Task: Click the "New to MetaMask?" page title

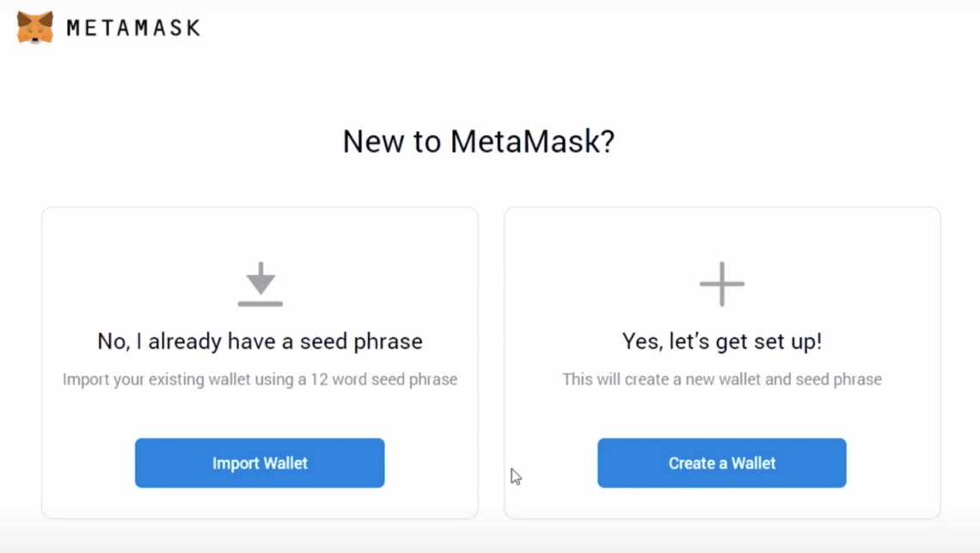Action: (x=478, y=140)
